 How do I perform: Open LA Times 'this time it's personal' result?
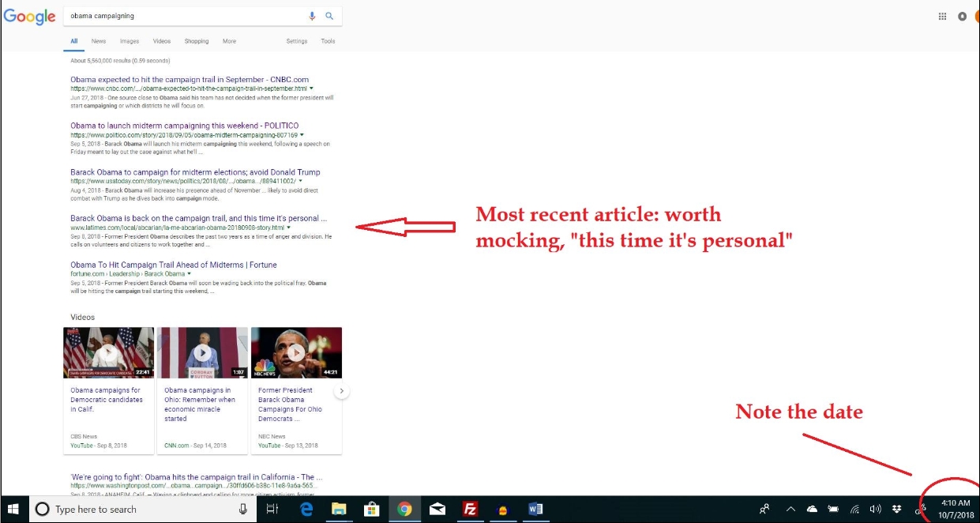[198, 218]
